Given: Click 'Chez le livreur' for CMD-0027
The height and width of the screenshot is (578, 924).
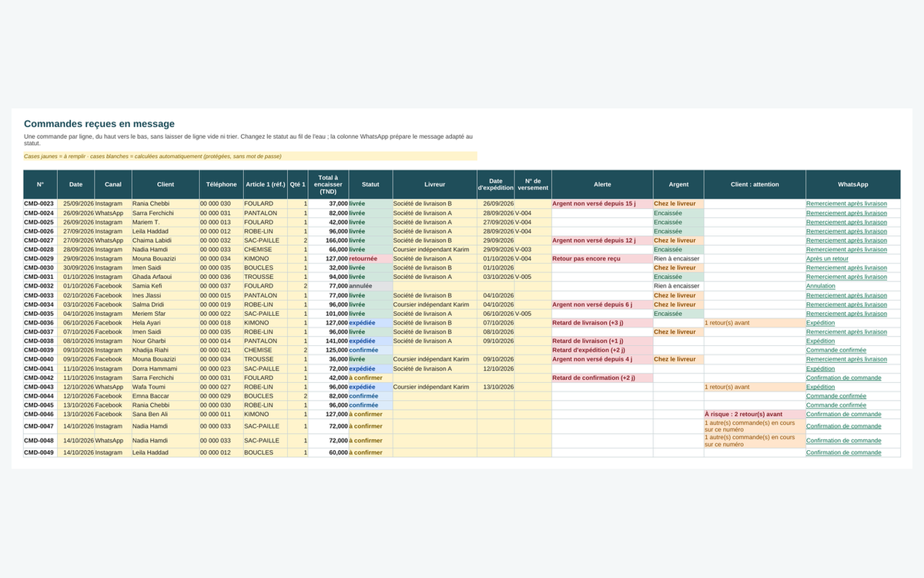Looking at the screenshot, I should [678, 240].
